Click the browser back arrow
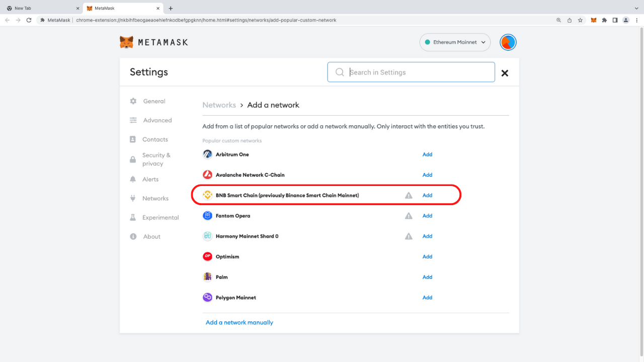This screenshot has height=362, width=644. (x=8, y=20)
